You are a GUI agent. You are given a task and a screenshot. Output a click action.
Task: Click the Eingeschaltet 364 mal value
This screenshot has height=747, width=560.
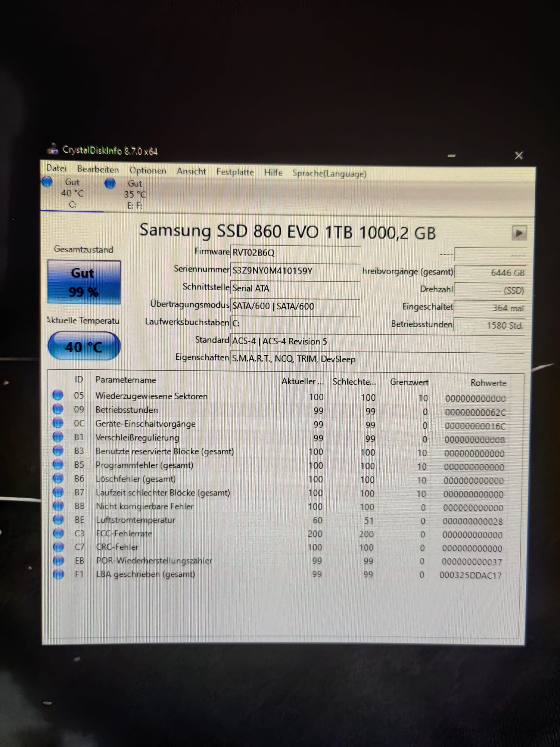pos(490,308)
